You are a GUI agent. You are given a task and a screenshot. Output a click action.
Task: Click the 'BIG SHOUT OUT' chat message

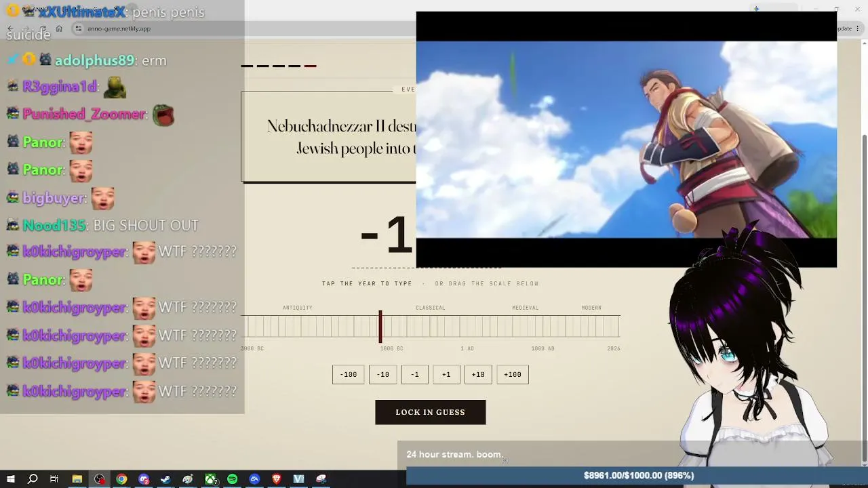click(x=146, y=225)
